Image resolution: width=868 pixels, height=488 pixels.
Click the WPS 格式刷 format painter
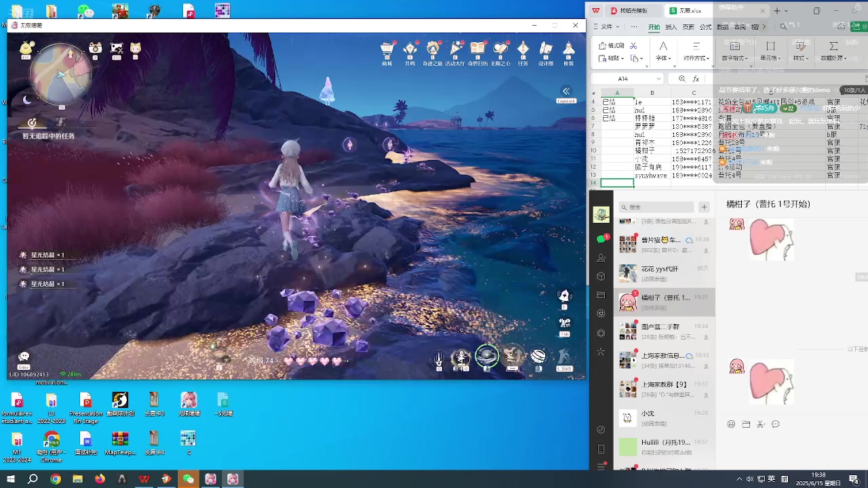coord(612,45)
